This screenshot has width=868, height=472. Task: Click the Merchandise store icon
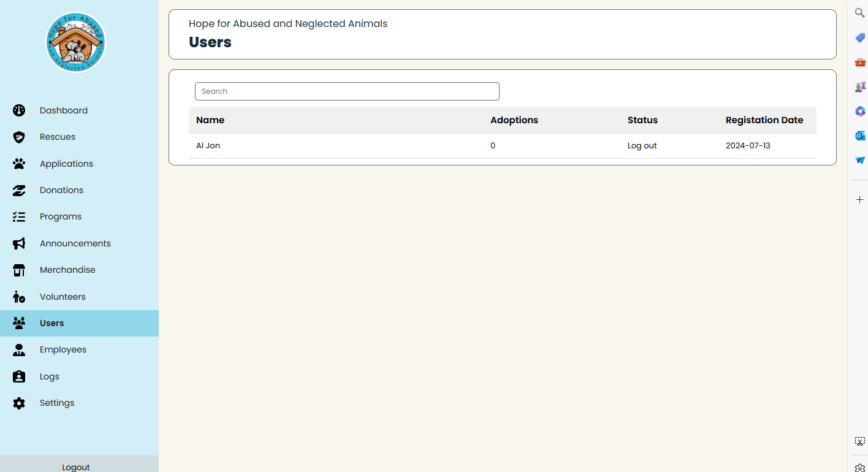click(x=19, y=270)
